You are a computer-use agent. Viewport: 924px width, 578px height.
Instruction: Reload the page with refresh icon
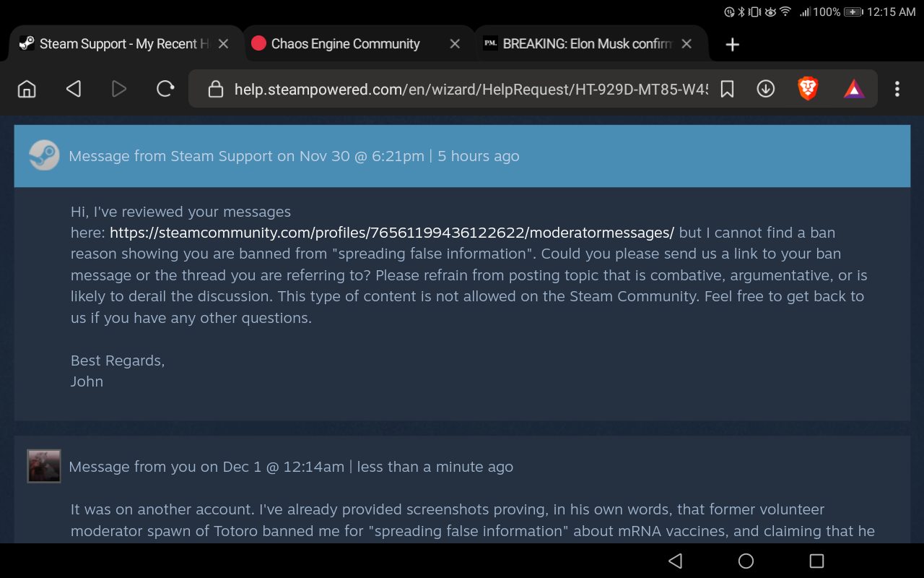click(x=165, y=89)
